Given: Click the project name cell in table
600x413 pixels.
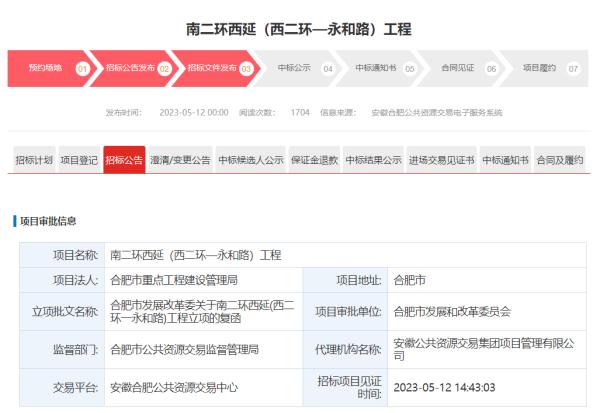Looking at the screenshot, I should tap(345, 255).
